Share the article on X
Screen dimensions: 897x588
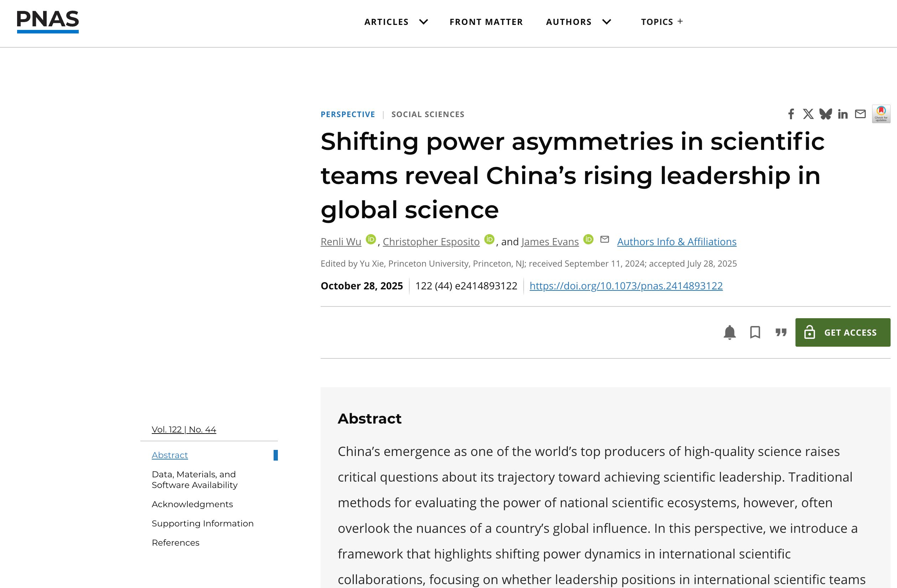808,114
